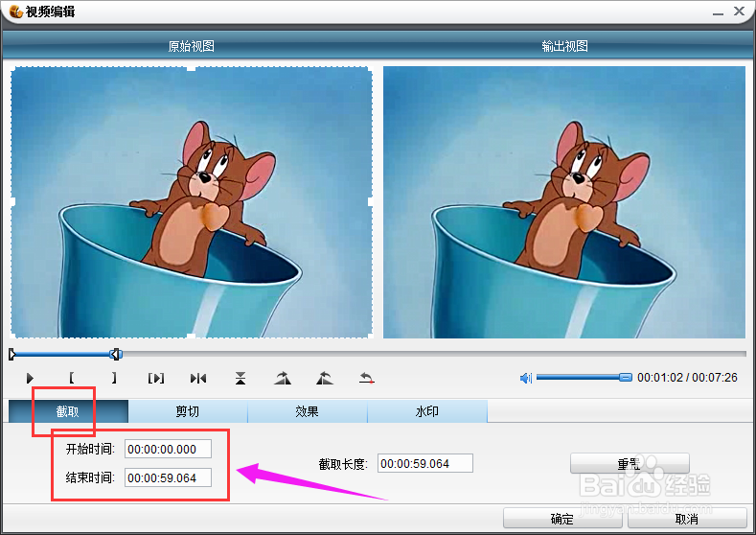Play the selected bracket segment
Image resolution: width=756 pixels, height=535 pixels.
(x=156, y=378)
